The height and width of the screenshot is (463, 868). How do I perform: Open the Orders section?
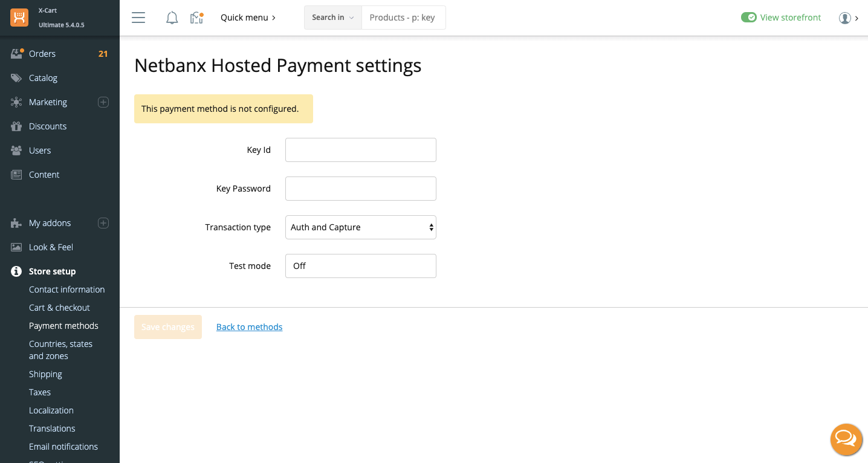click(42, 54)
